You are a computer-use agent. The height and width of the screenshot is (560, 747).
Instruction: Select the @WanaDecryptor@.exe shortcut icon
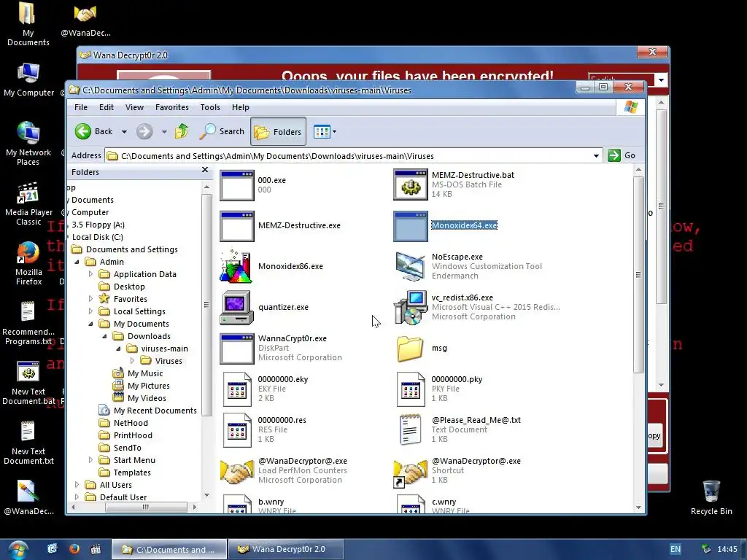410,472
